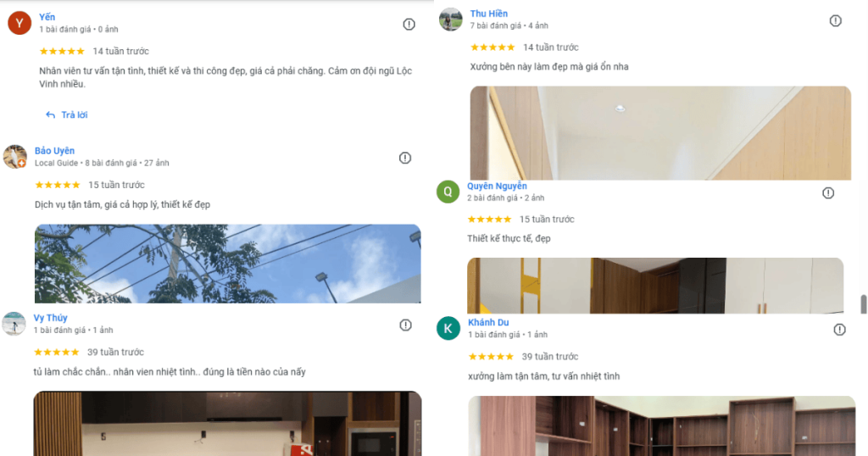Click report icon on Vy Thúy's review
This screenshot has width=868, height=456.
click(x=406, y=325)
